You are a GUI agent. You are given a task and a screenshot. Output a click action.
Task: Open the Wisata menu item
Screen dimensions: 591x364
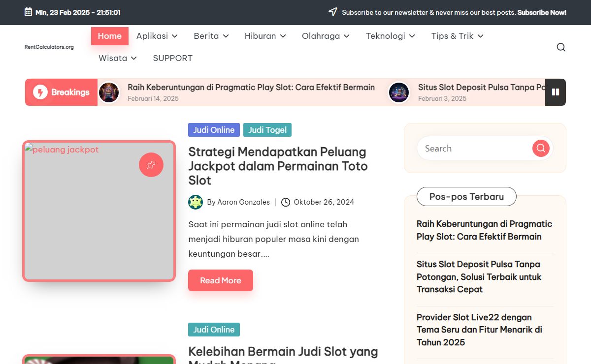tap(113, 58)
